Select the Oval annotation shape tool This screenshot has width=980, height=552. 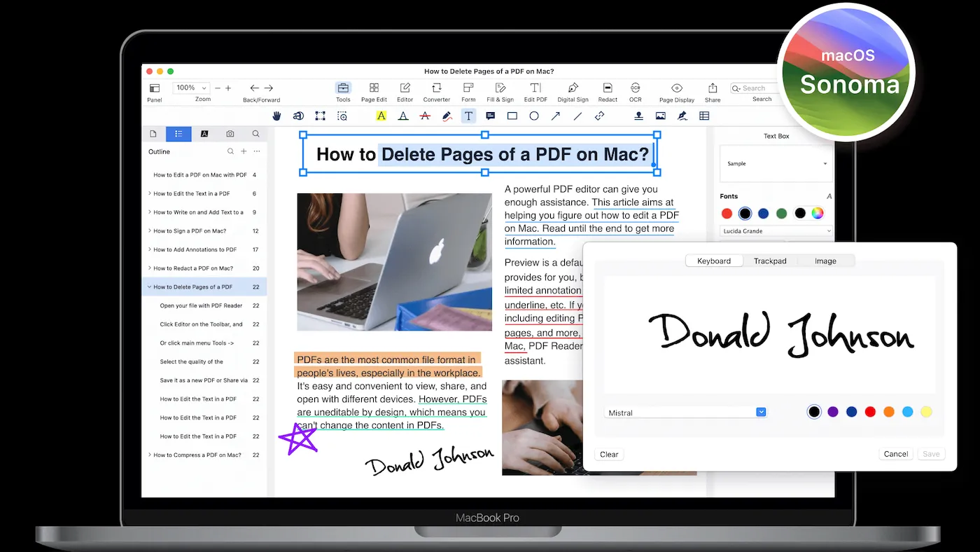(x=533, y=116)
